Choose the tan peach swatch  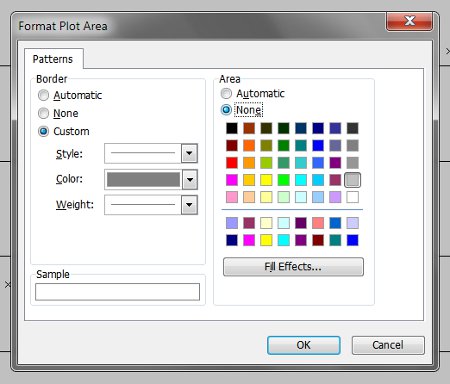249,197
